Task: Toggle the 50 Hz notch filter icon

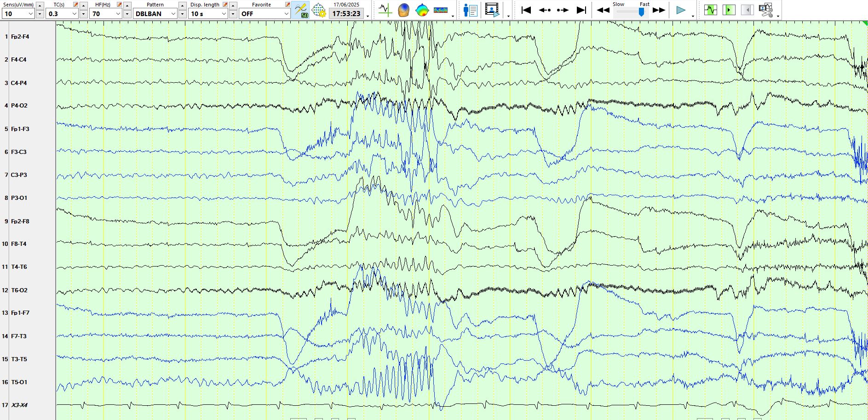Action: (x=301, y=10)
